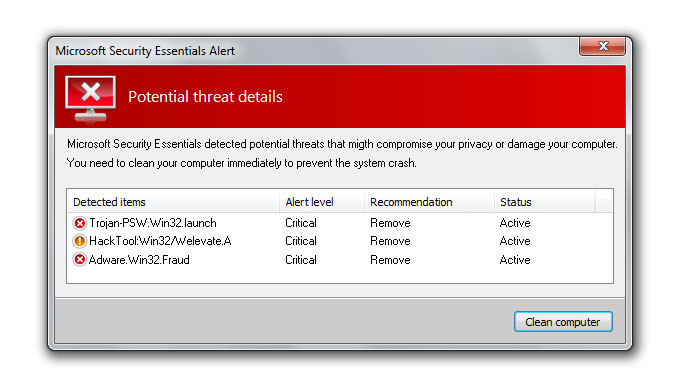Click the orange warning icon beside HackTool:Win32/Welevate.A
691x389 pixels.
point(80,241)
